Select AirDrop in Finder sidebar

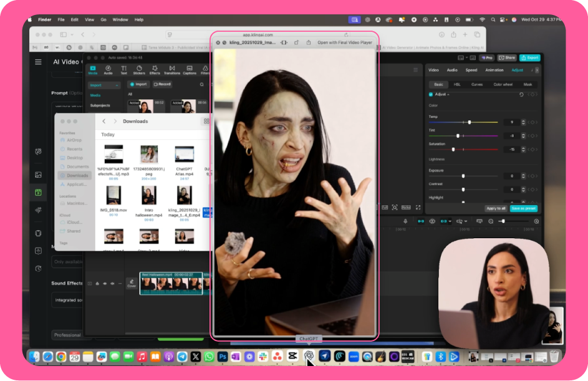[x=74, y=140]
